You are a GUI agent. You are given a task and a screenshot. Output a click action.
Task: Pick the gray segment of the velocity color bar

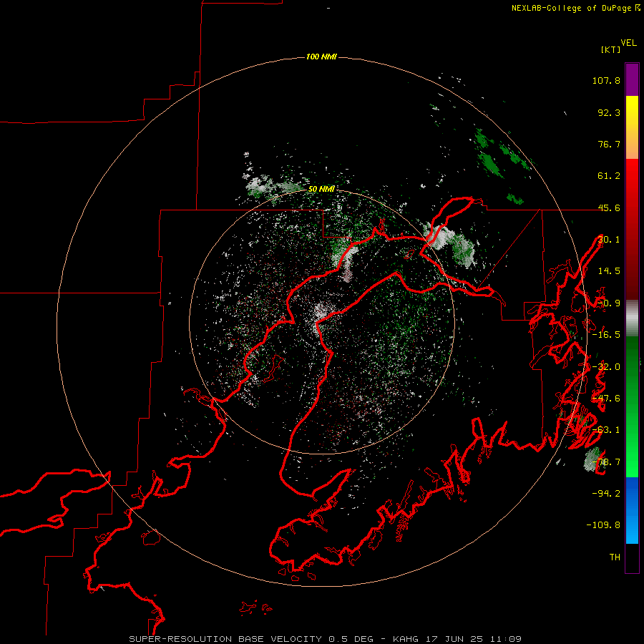point(632,318)
